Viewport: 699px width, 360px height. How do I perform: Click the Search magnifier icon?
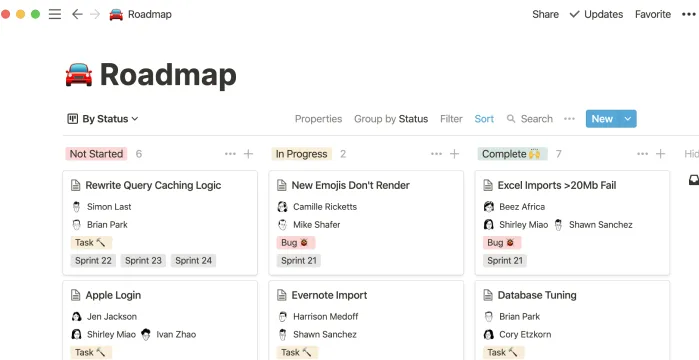pos(511,119)
